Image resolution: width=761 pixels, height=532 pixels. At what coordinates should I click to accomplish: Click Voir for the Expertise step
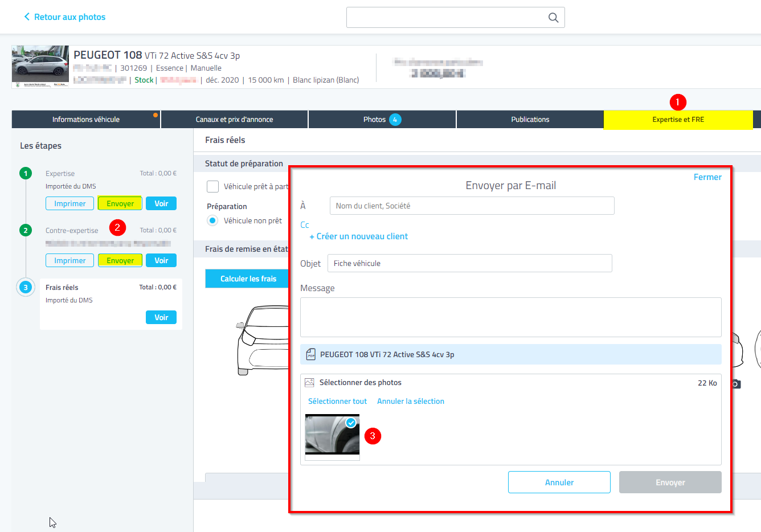(x=161, y=203)
